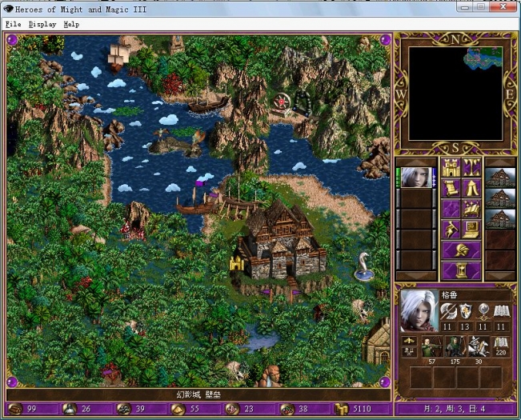Click the red wheel-shaped object on map
The height and width of the screenshot is (420, 521).
click(282, 103)
